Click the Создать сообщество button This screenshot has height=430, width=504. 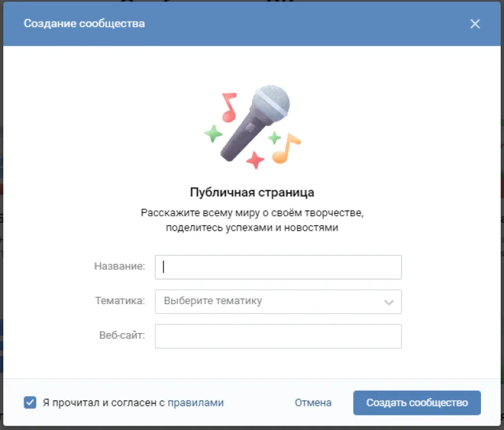coord(417,402)
